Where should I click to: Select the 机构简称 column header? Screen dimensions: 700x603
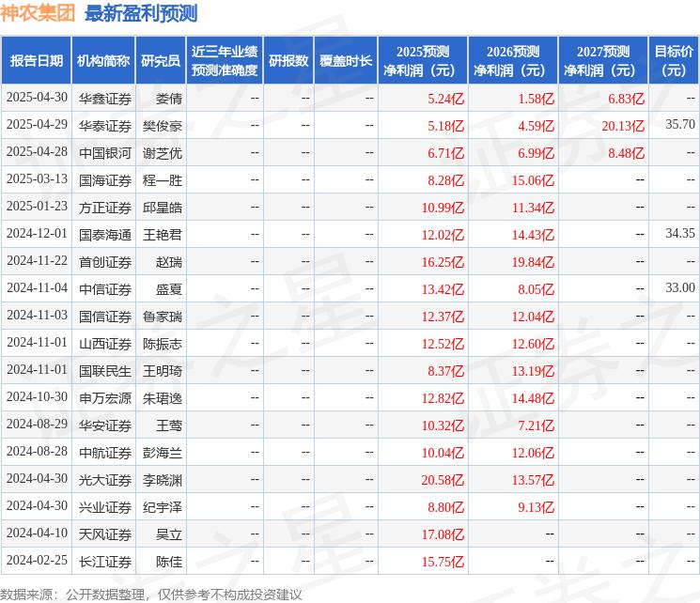pyautogui.click(x=103, y=60)
